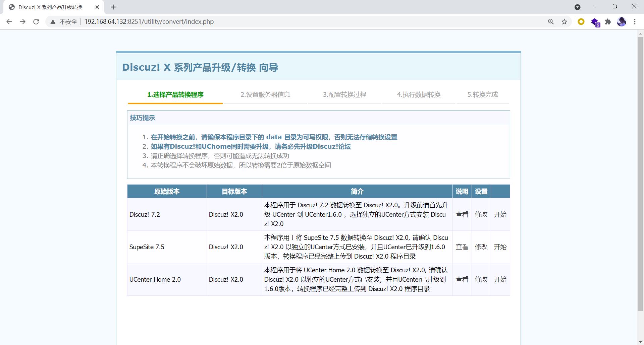This screenshot has height=345, width=644.
Task: Click 查看 for the UCenter Home 2.0 row
Action: click(x=462, y=279)
